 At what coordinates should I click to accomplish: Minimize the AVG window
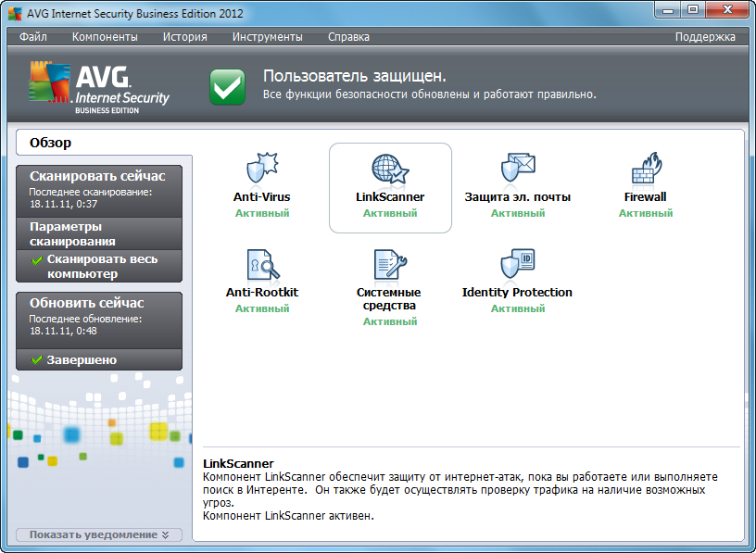coord(668,10)
